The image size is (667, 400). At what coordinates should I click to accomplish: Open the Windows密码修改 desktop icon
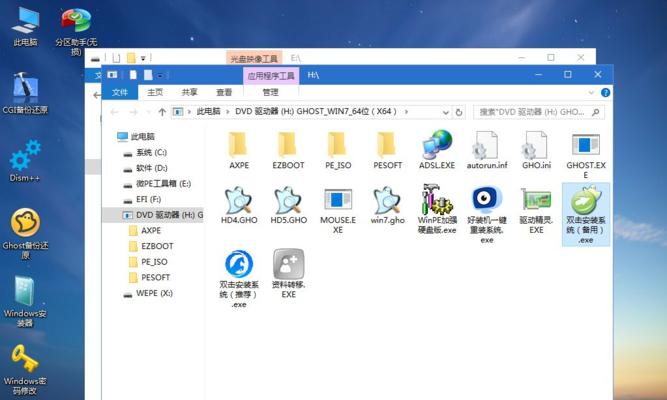[25, 369]
